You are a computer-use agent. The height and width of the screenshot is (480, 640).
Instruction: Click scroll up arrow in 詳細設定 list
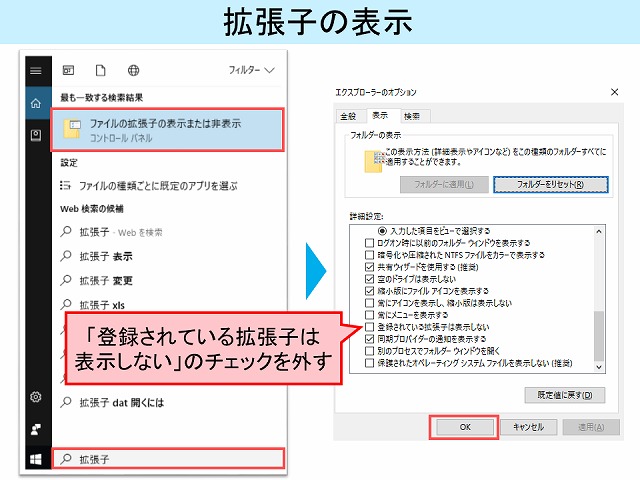[x=599, y=231]
